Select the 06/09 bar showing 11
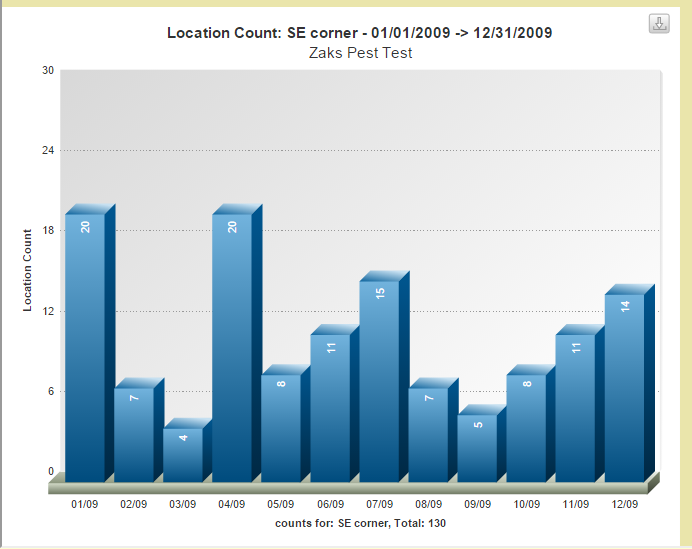 [330, 406]
